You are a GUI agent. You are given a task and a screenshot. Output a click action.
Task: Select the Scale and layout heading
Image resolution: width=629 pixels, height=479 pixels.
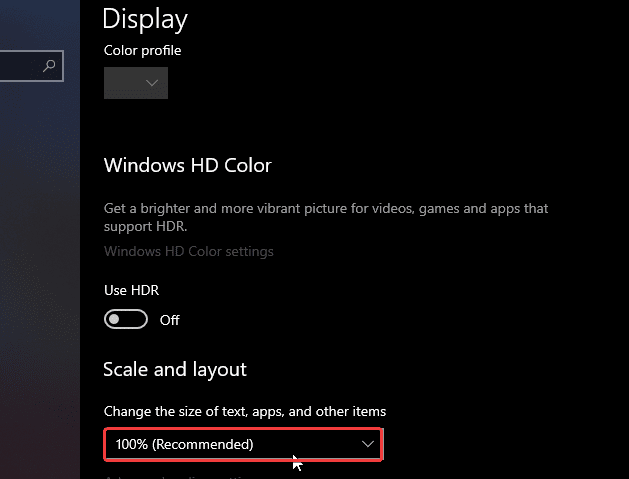(x=175, y=369)
